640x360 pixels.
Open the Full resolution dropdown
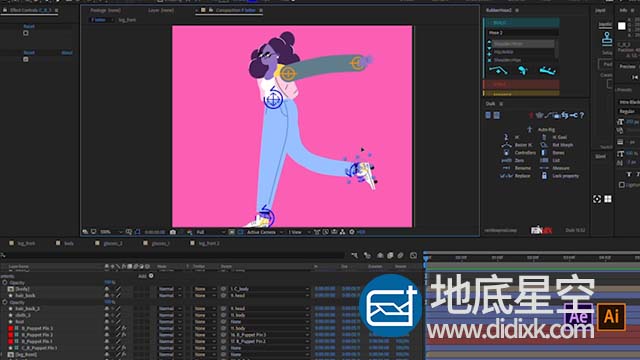pyautogui.click(x=210, y=232)
